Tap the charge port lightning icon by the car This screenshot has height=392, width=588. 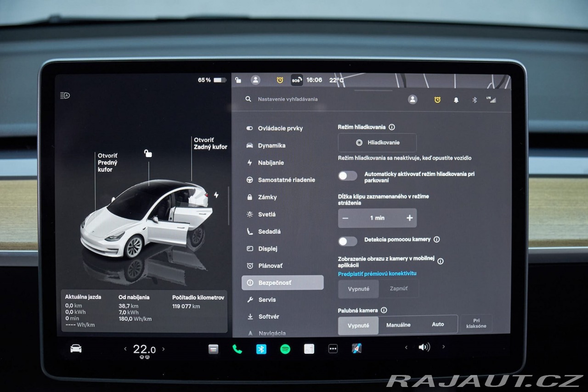(x=216, y=195)
